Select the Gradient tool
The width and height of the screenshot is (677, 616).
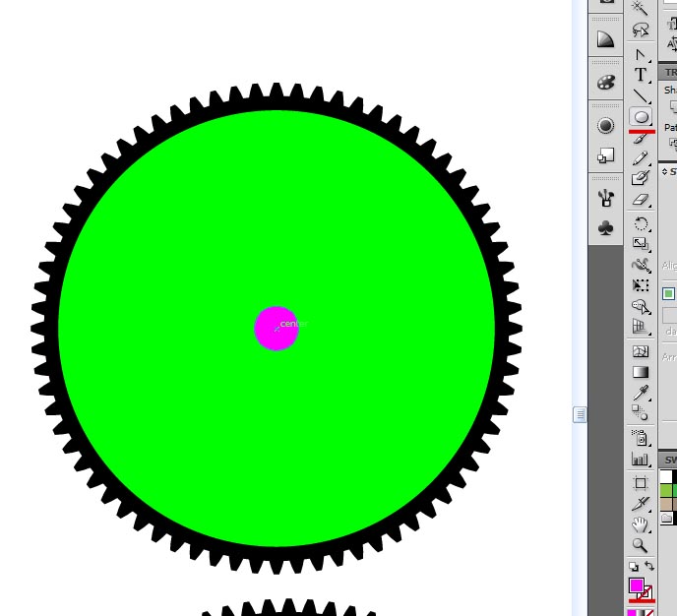[640, 372]
